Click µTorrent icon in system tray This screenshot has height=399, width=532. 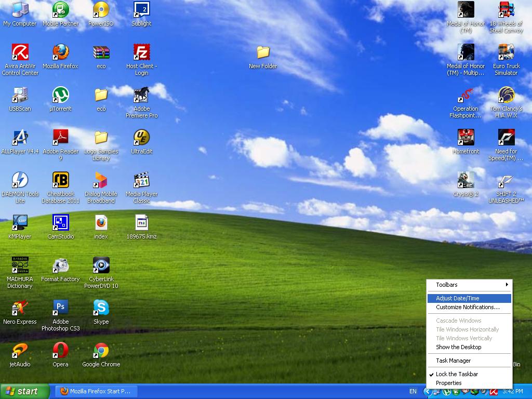(447, 392)
